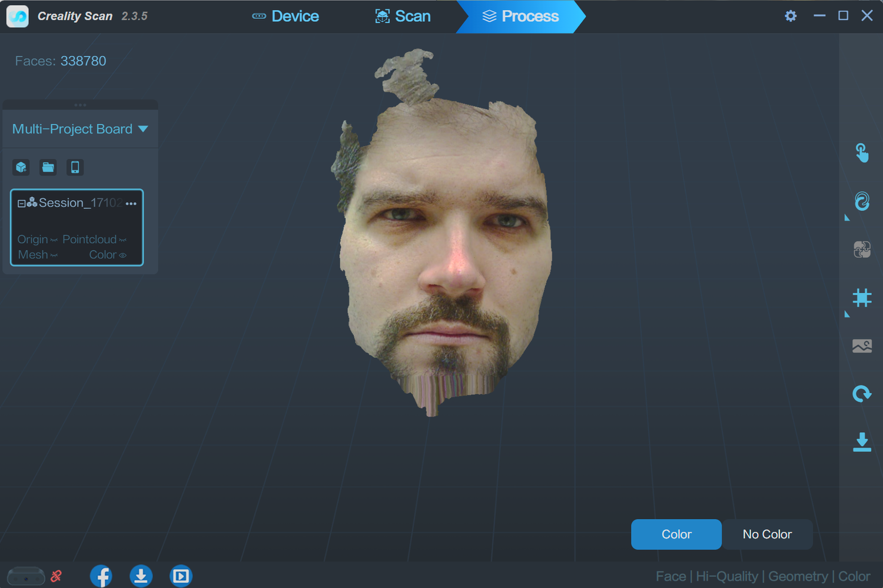
Task: Open the Session card options menu
Action: tap(131, 202)
